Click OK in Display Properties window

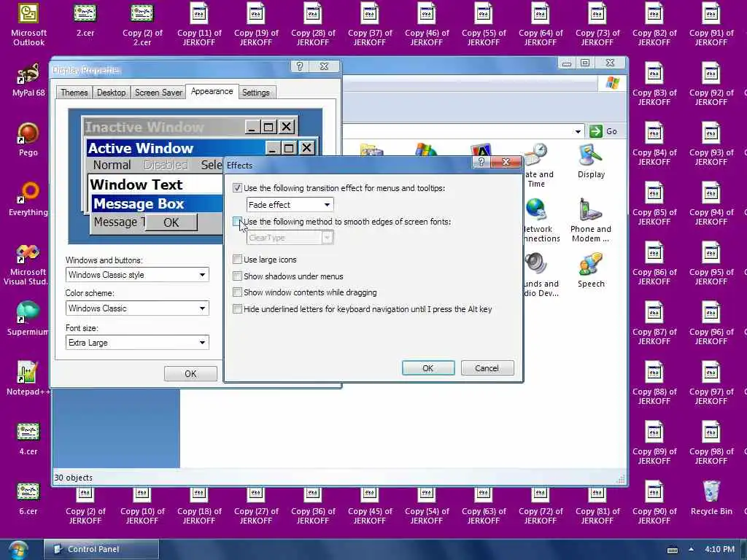190,374
